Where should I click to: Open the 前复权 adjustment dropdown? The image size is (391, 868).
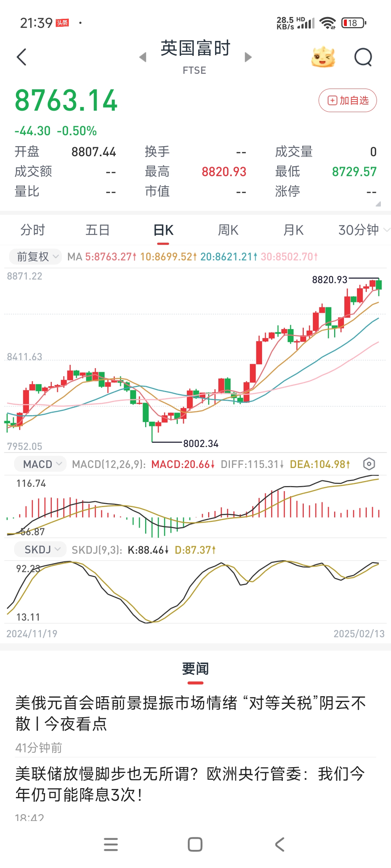click(35, 257)
